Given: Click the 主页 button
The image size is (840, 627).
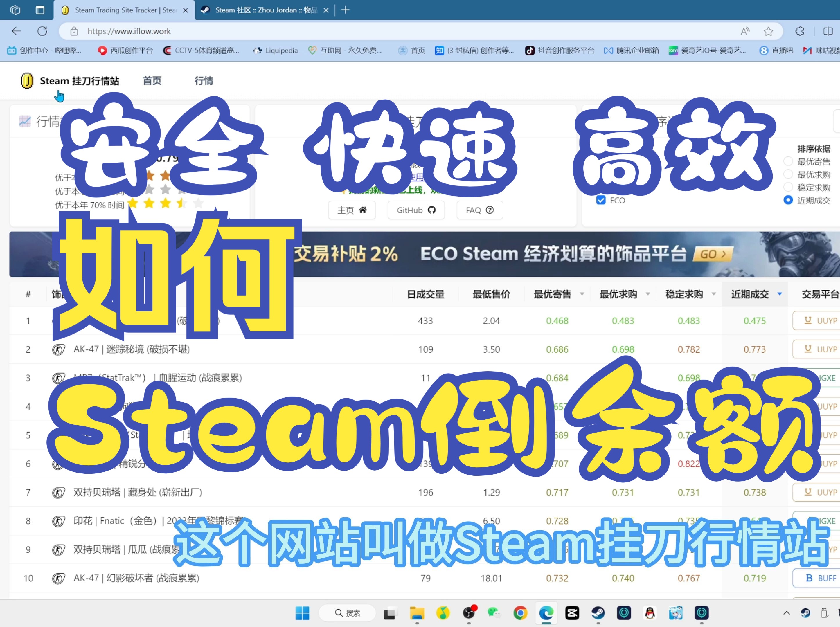Looking at the screenshot, I should pyautogui.click(x=352, y=210).
